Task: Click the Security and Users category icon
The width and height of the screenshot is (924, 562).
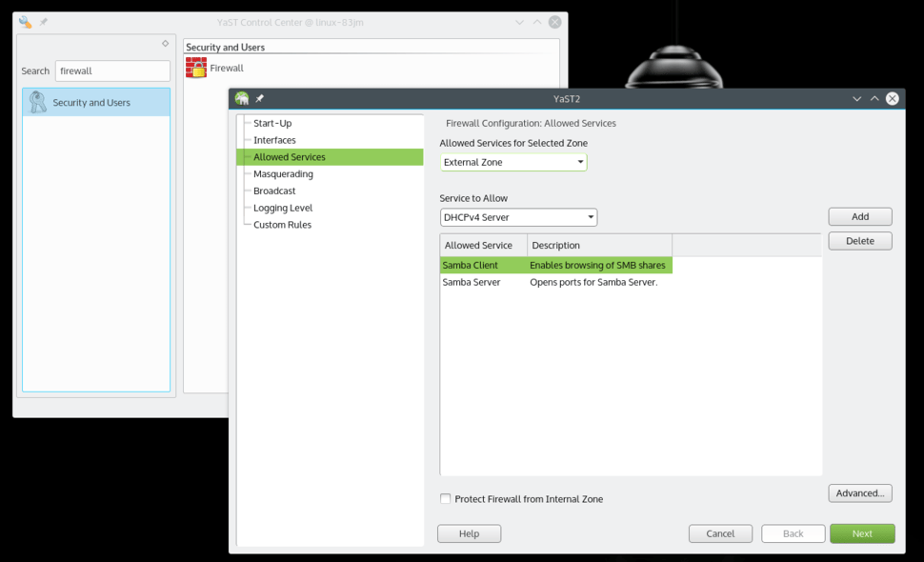Action: [x=38, y=102]
